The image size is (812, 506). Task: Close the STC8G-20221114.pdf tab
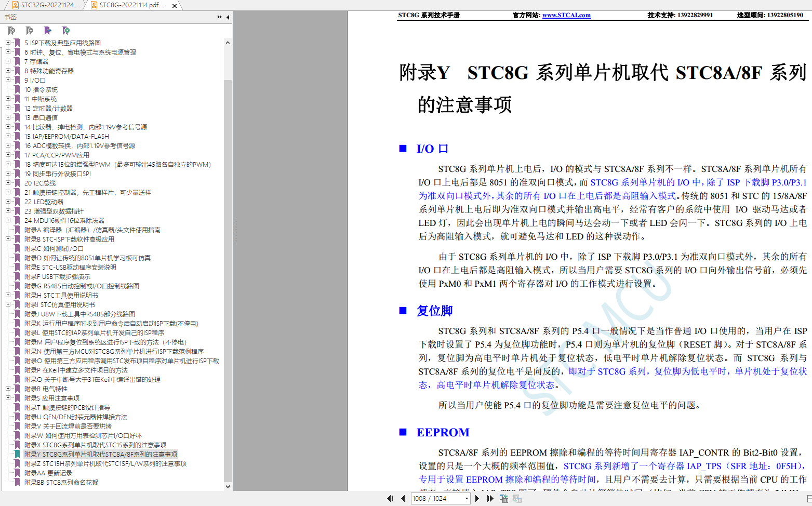pos(175,6)
